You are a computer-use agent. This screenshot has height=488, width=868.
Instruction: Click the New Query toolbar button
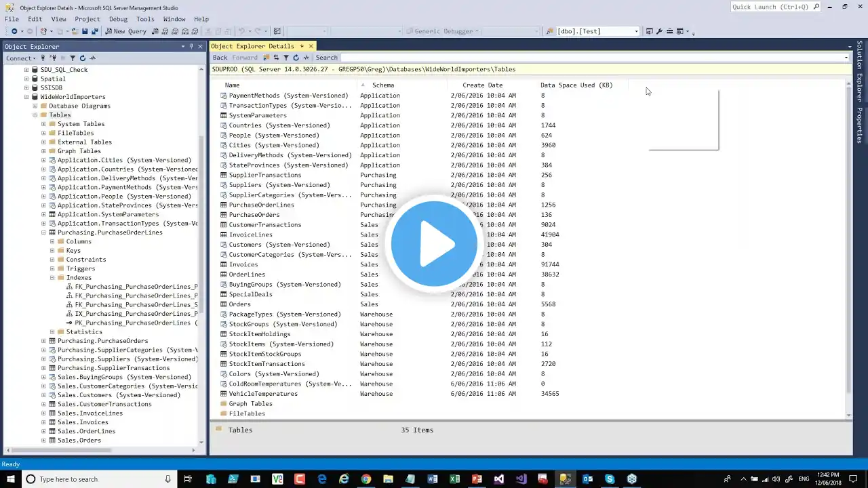[x=125, y=31]
